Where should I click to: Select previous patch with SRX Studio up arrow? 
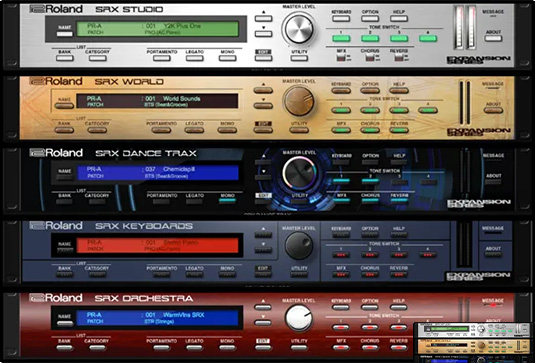click(x=263, y=18)
